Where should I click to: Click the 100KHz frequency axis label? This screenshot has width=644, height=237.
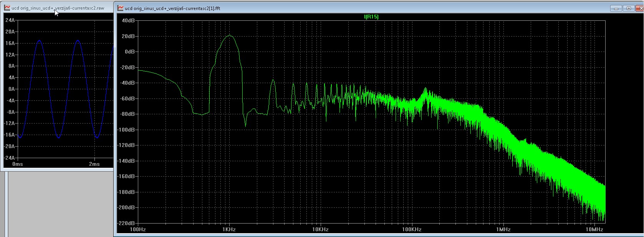[x=412, y=229]
